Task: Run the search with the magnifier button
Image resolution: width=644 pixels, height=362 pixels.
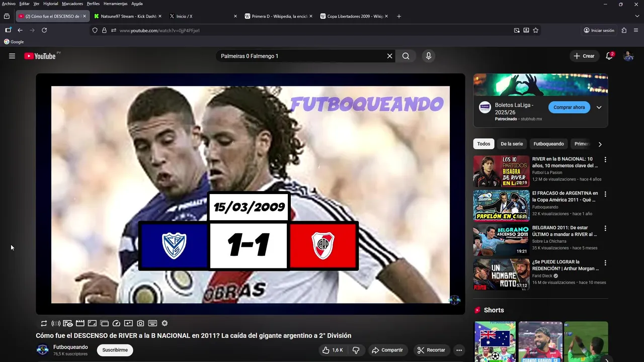Action: click(406, 56)
